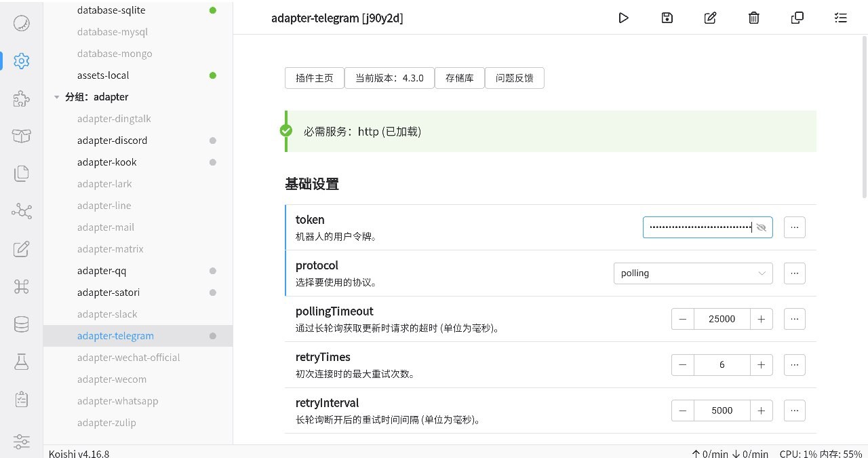
Task: Select adapter-discord in plugin list
Action: (112, 140)
